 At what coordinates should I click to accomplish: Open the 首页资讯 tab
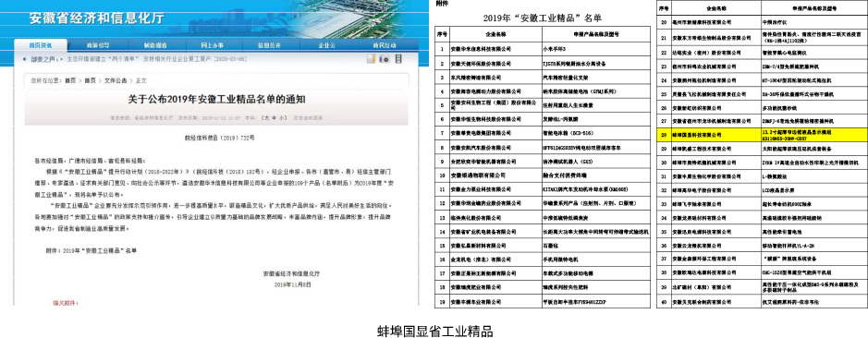41,45
